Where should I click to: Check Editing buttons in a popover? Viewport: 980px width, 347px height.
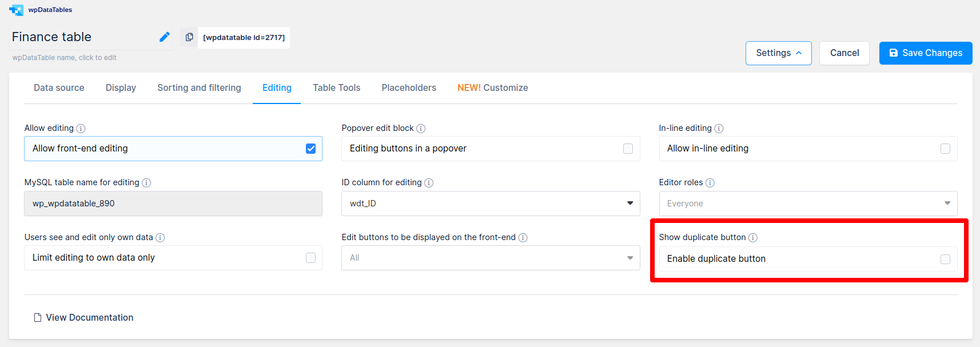pyautogui.click(x=628, y=149)
